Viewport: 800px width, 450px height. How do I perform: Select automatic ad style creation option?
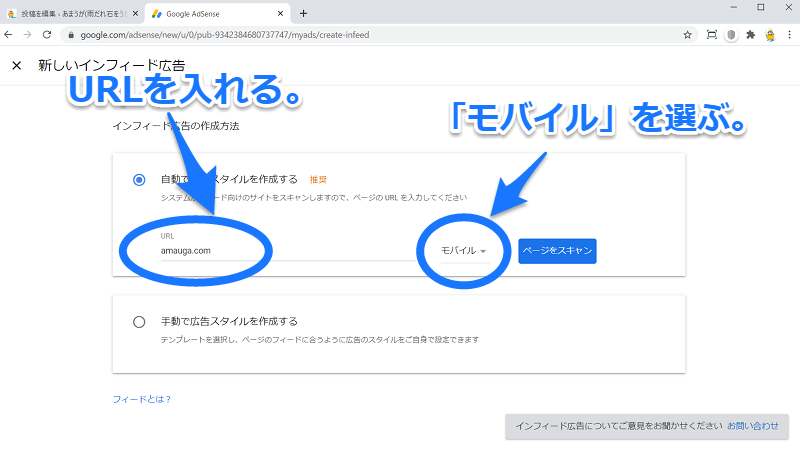pyautogui.click(x=139, y=180)
